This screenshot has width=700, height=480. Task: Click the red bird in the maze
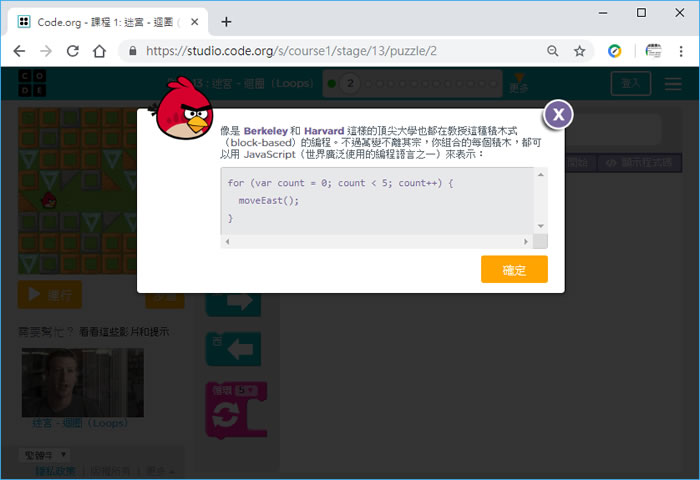tap(49, 200)
